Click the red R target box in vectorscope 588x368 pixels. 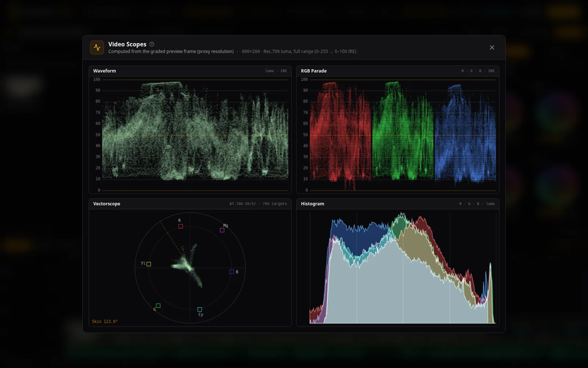pos(180,226)
